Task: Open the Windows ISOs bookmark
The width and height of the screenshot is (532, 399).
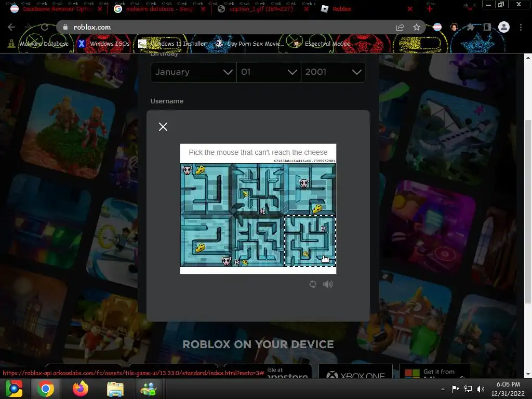Action: point(104,44)
